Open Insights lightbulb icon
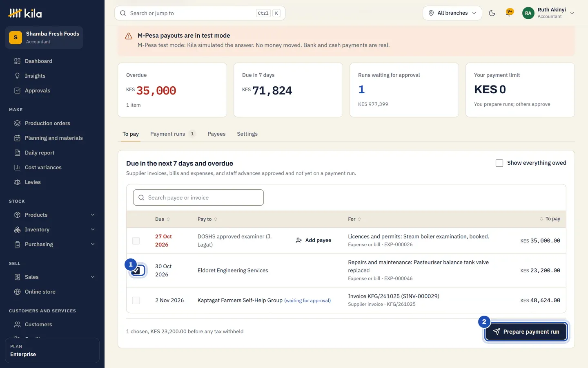Image resolution: width=588 pixels, height=368 pixels. [17, 76]
